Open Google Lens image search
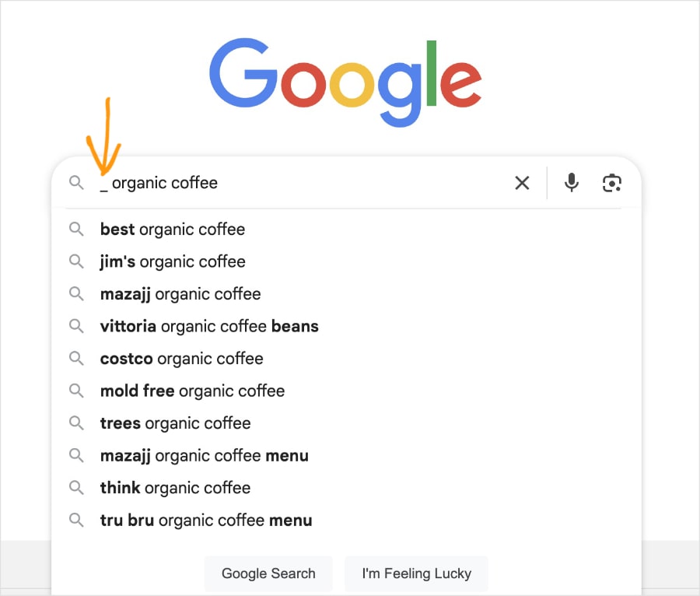This screenshot has height=596, width=700. 612,183
